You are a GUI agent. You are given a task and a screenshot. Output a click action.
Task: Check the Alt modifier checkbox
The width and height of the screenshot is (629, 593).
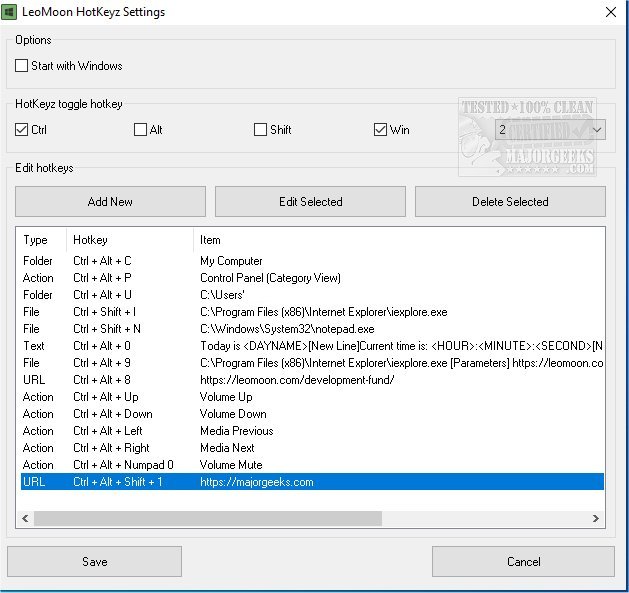click(140, 130)
